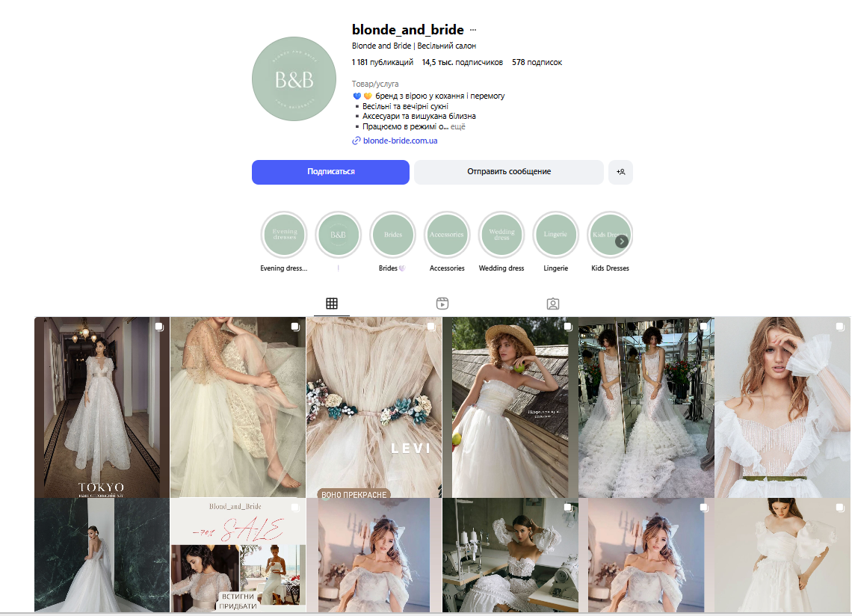Screen dimensions: 852x616
Task: Open the Evening dresses story highlight
Action: pos(284,234)
